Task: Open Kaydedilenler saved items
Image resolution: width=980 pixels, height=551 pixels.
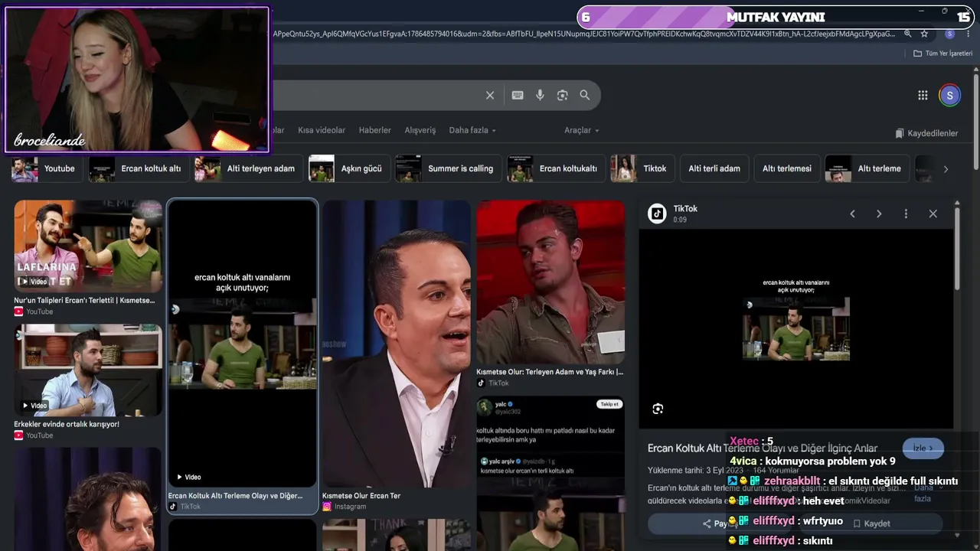Action: [926, 133]
